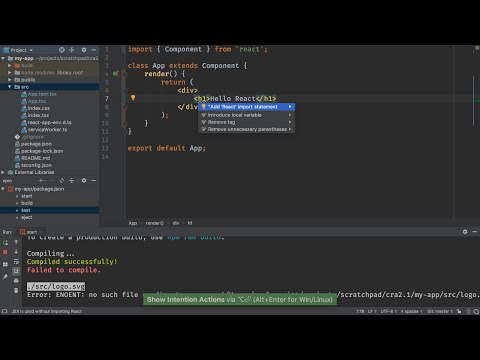
Task: Collapse my-app/package.json in npm panel
Action: (3, 189)
